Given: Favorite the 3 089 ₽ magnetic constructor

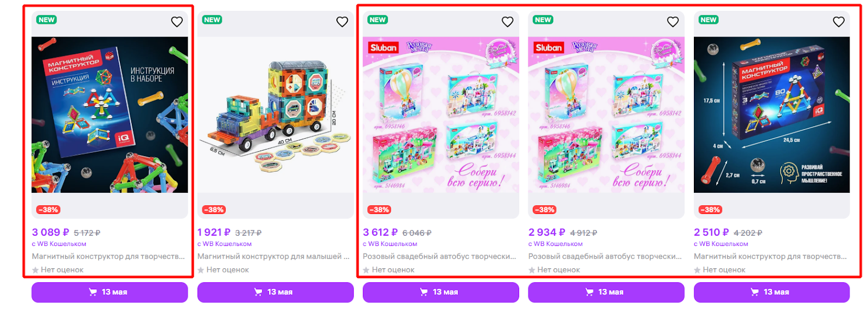Looking at the screenshot, I should point(177,22).
